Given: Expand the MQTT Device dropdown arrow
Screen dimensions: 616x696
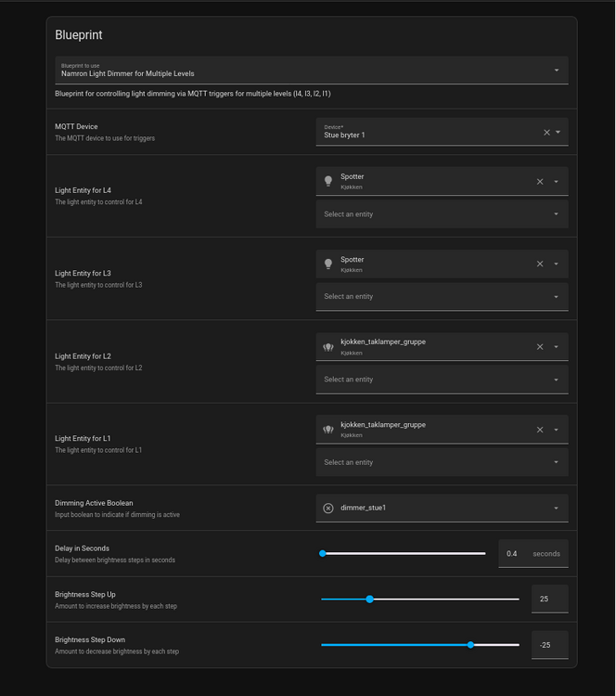Looking at the screenshot, I should [558, 133].
